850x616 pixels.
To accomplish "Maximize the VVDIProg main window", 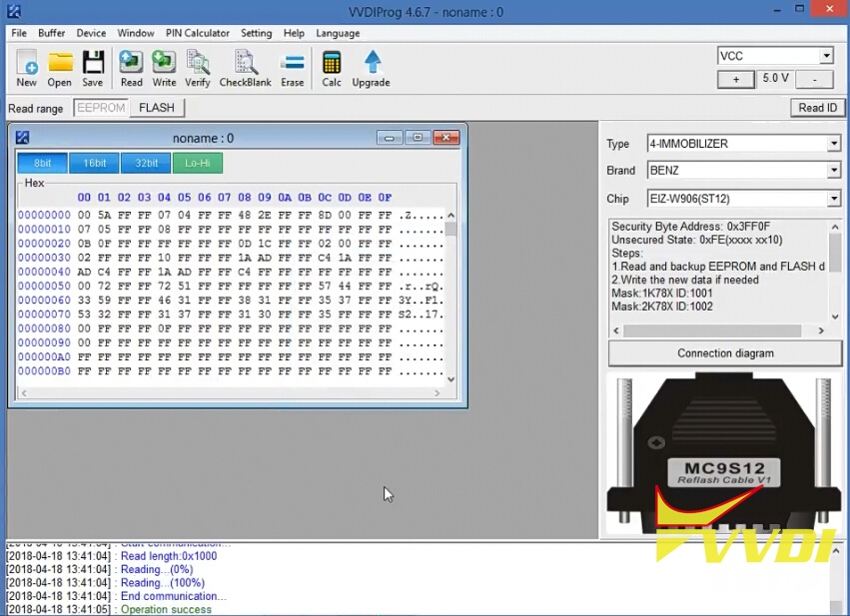I will tap(800, 9).
